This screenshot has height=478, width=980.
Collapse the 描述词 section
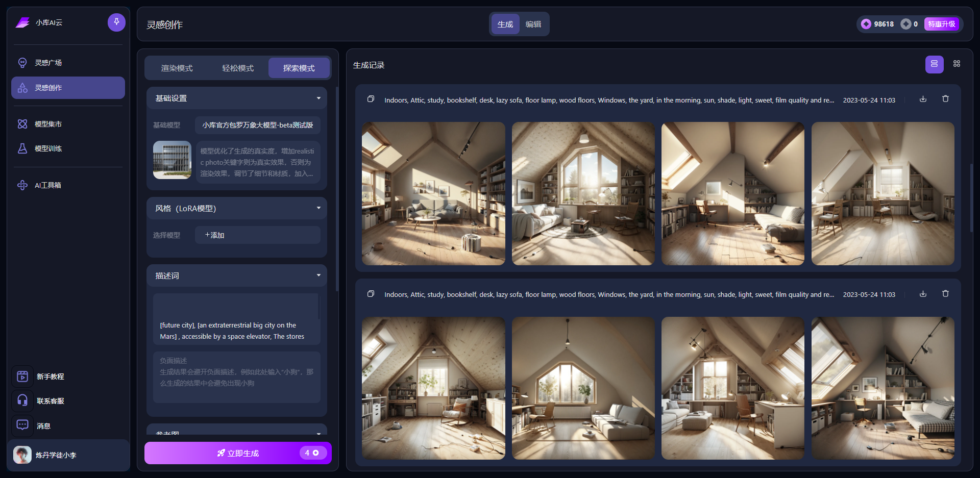click(318, 275)
